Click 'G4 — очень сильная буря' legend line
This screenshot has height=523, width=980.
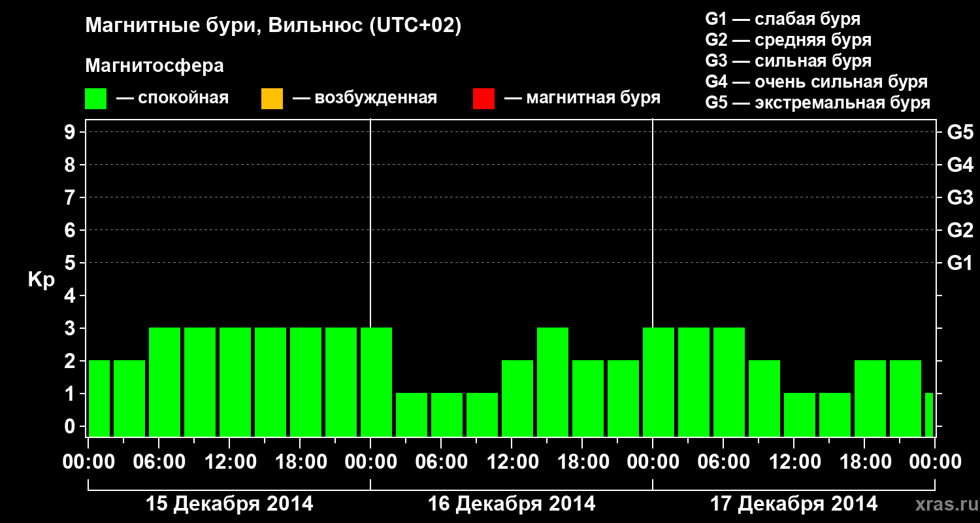tap(817, 82)
